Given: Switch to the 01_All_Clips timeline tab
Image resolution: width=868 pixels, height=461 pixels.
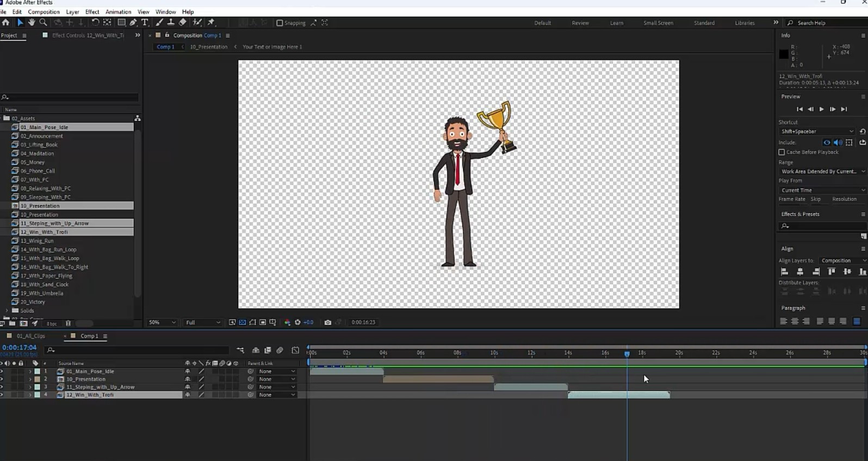Looking at the screenshot, I should pos(30,336).
